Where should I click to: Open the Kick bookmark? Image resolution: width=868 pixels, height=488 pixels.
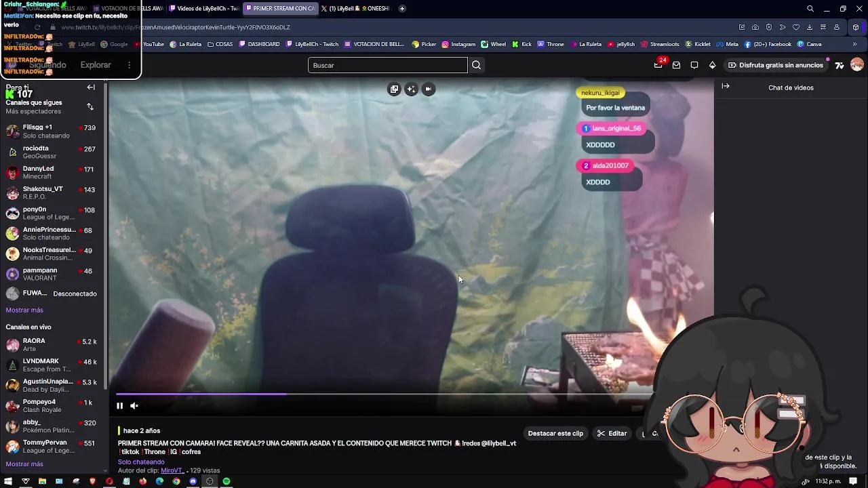coord(522,44)
